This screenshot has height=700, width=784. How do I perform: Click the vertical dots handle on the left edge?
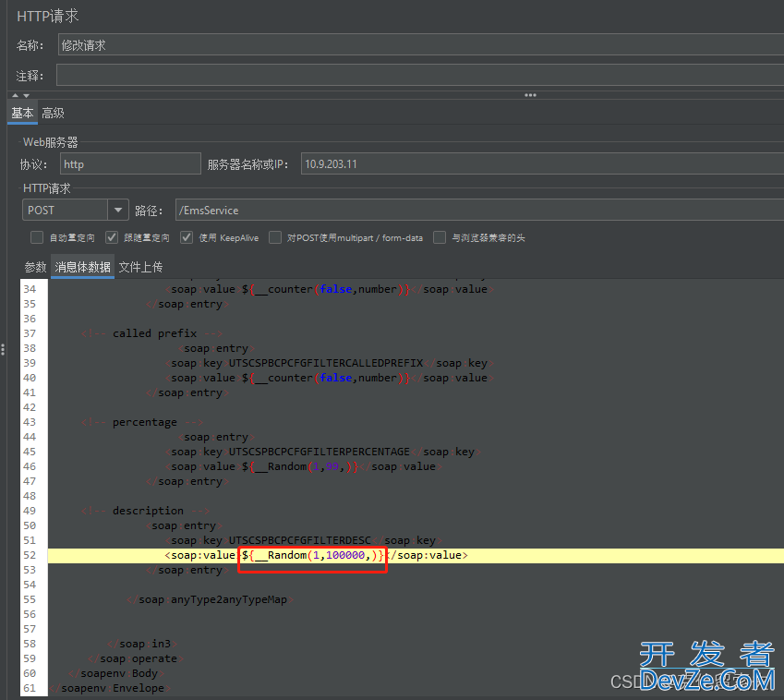3,349
